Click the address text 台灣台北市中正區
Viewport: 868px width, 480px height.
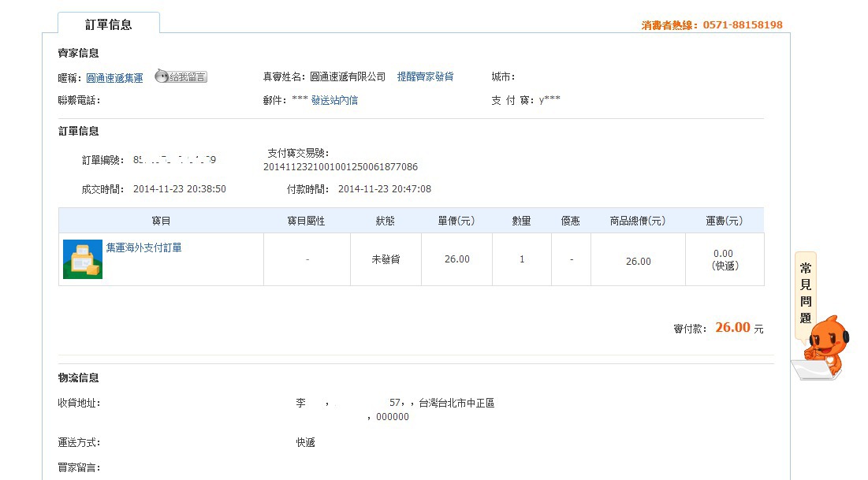click(456, 403)
